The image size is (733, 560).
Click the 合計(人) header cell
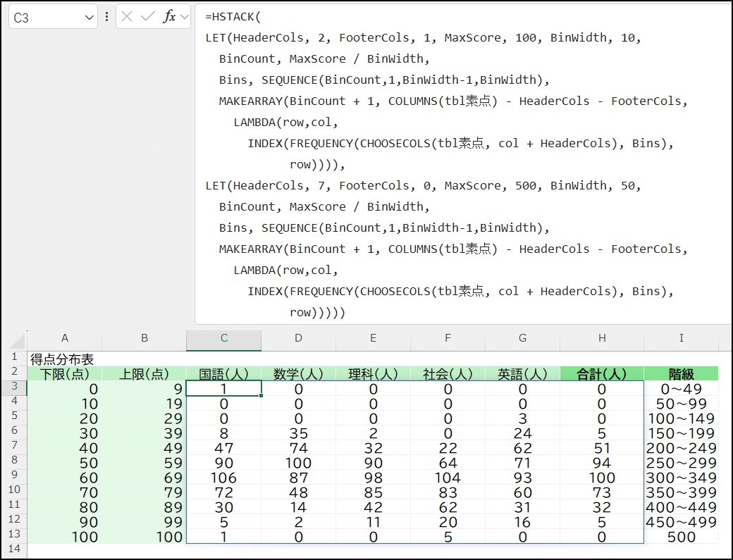coord(602,373)
